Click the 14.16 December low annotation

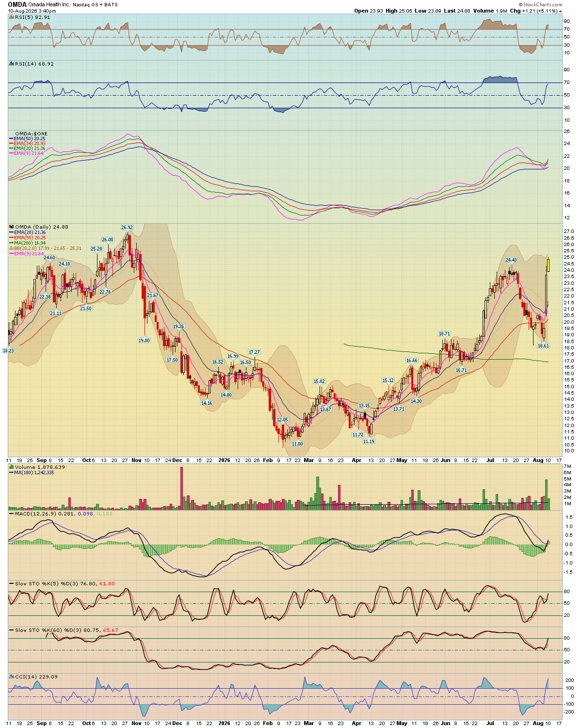click(x=207, y=403)
